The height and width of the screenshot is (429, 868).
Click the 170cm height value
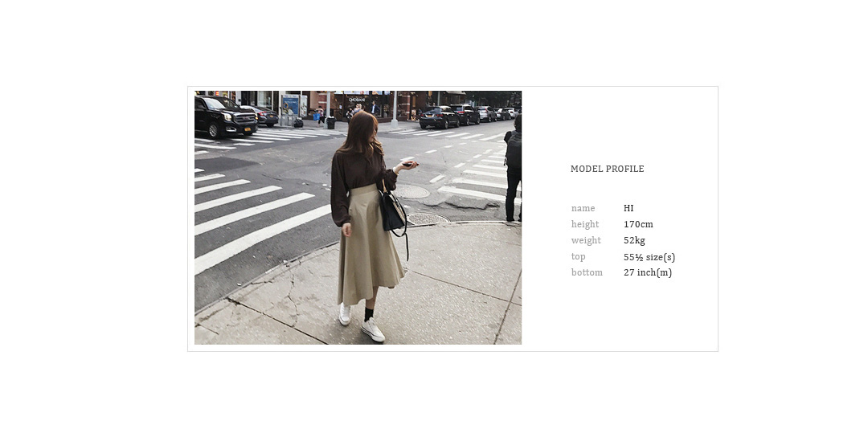tap(638, 224)
